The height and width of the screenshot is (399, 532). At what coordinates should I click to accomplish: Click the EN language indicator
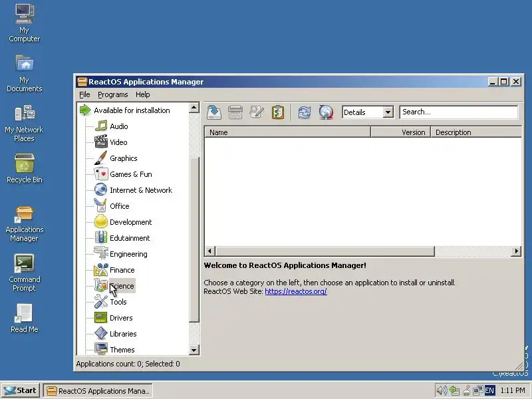[489, 390]
